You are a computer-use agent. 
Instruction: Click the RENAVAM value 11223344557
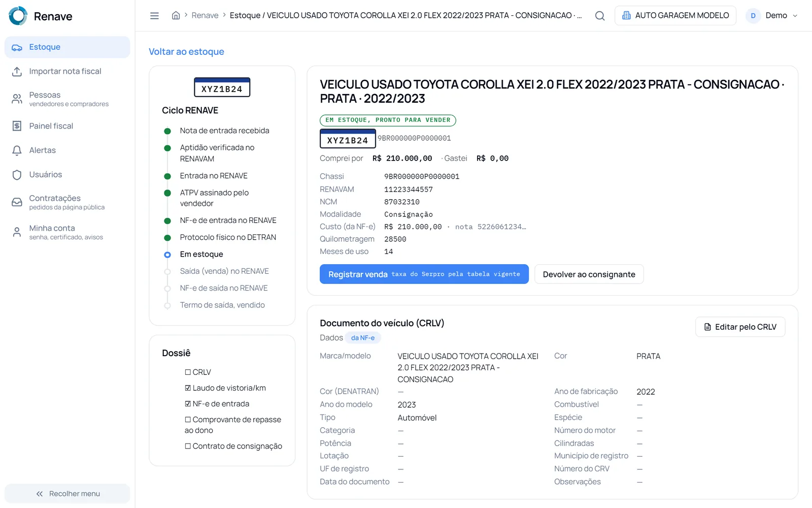tap(409, 189)
